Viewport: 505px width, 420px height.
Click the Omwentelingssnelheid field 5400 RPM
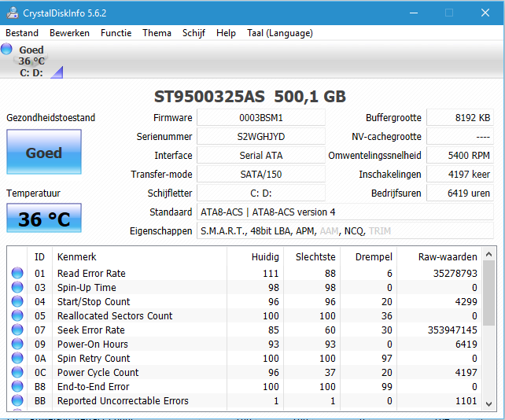[460, 155]
